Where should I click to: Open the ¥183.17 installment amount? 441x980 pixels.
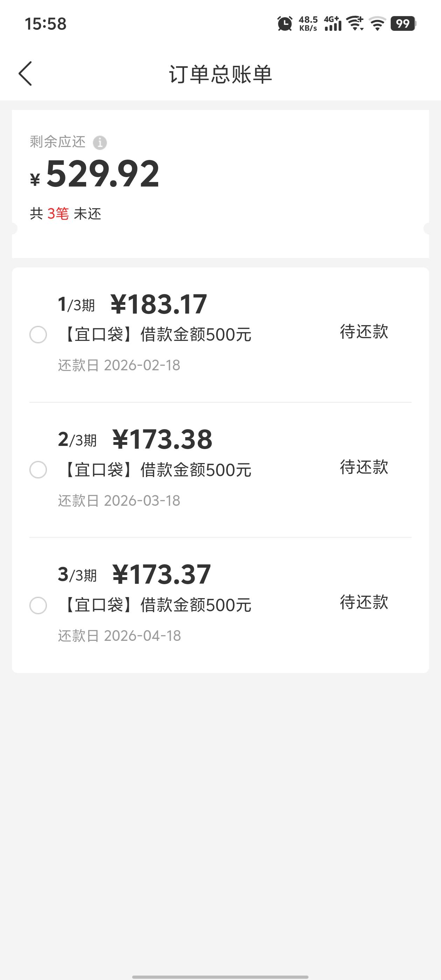click(x=159, y=304)
